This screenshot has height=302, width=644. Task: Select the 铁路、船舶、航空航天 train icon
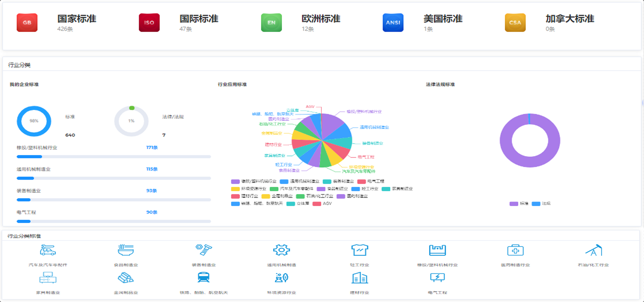pos(204,278)
